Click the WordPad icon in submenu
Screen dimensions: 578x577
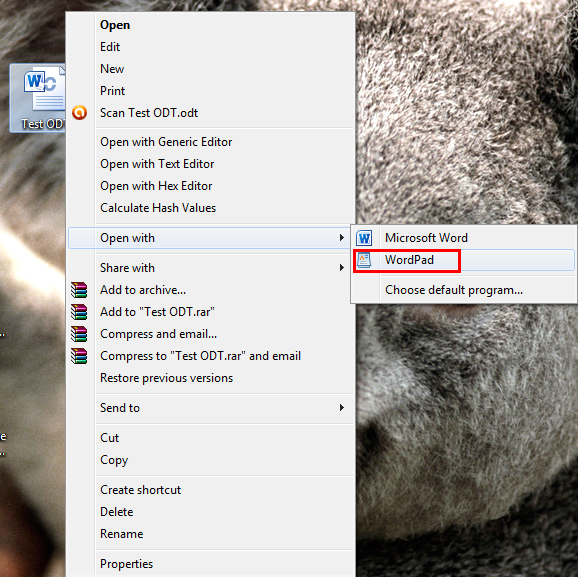point(364,260)
